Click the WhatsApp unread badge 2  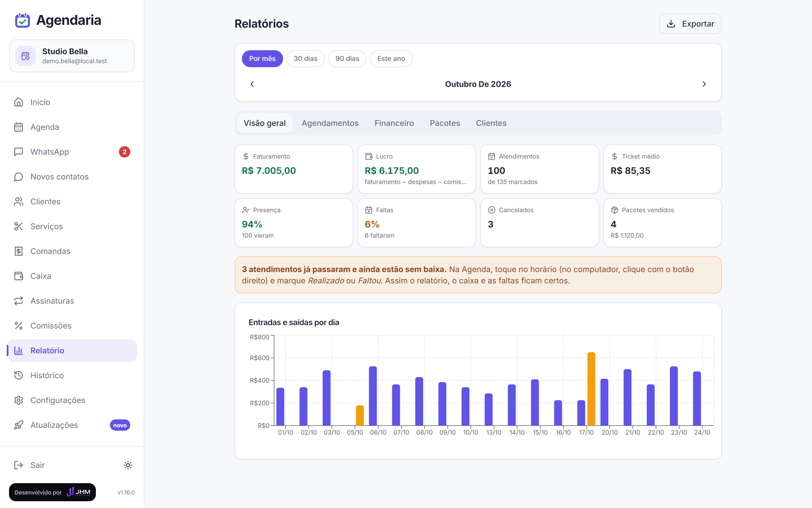pos(125,152)
